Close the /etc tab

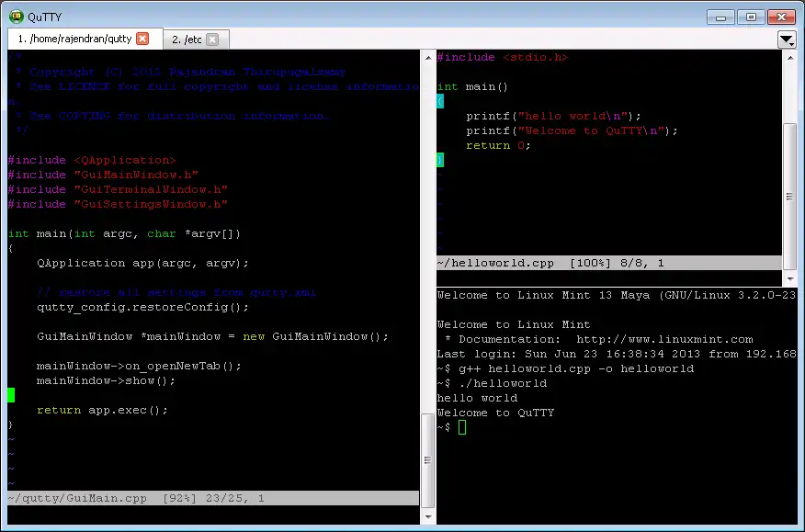pyautogui.click(x=212, y=40)
